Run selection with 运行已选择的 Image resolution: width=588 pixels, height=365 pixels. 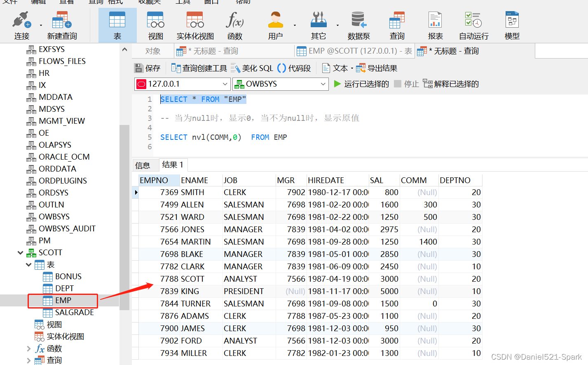click(361, 84)
